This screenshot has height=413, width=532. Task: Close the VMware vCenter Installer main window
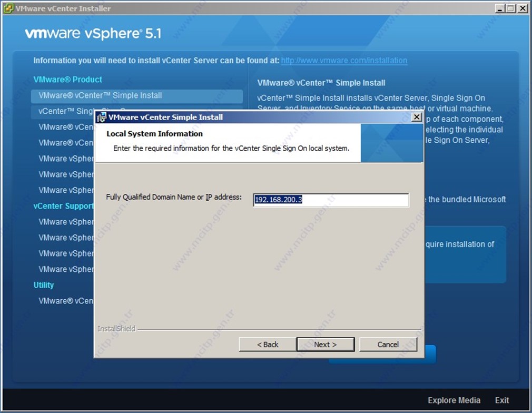pyautogui.click(x=523, y=8)
